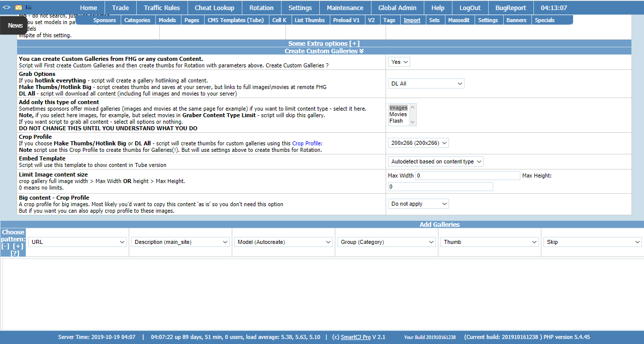This screenshot has height=344, width=644.
Task: Go to the Sponsors submenu tab
Action: (x=105, y=20)
